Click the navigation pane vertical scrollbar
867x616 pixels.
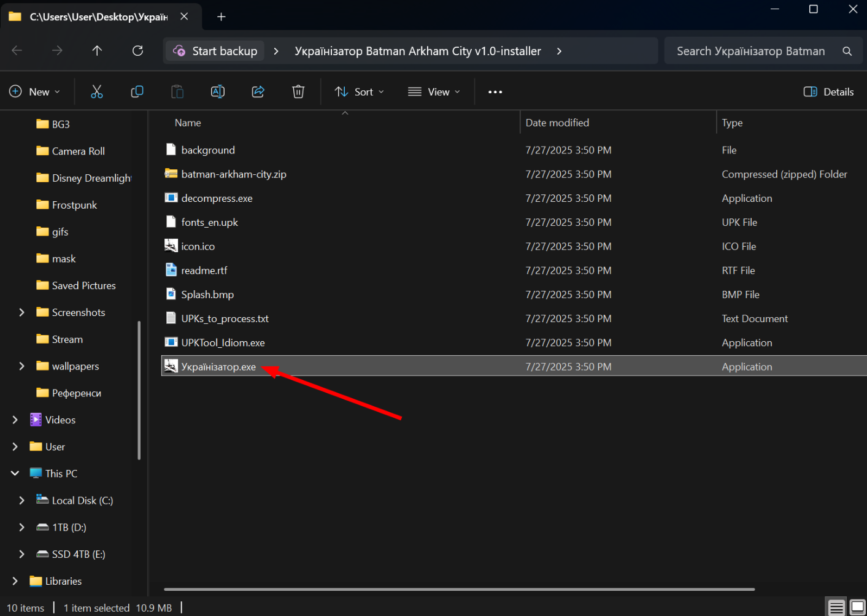139,390
